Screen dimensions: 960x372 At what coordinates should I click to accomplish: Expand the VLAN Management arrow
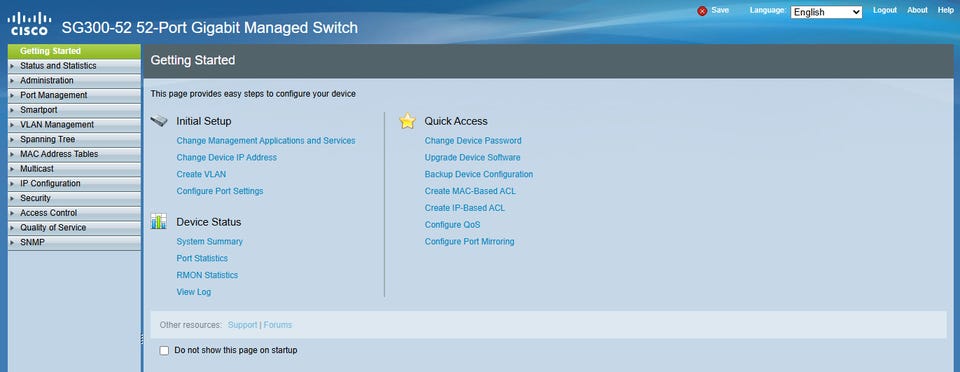pyautogui.click(x=12, y=124)
